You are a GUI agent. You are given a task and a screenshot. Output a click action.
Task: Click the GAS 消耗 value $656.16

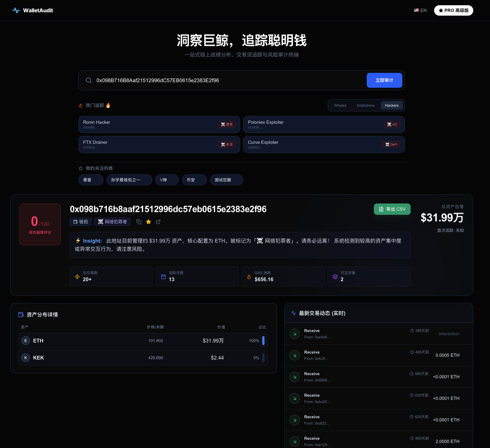[264, 279]
